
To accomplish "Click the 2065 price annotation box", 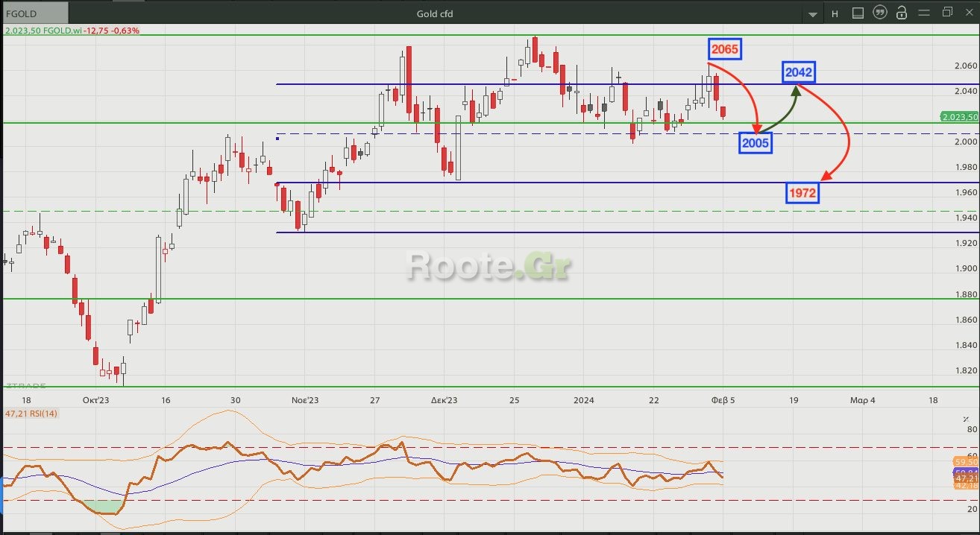I will point(724,50).
